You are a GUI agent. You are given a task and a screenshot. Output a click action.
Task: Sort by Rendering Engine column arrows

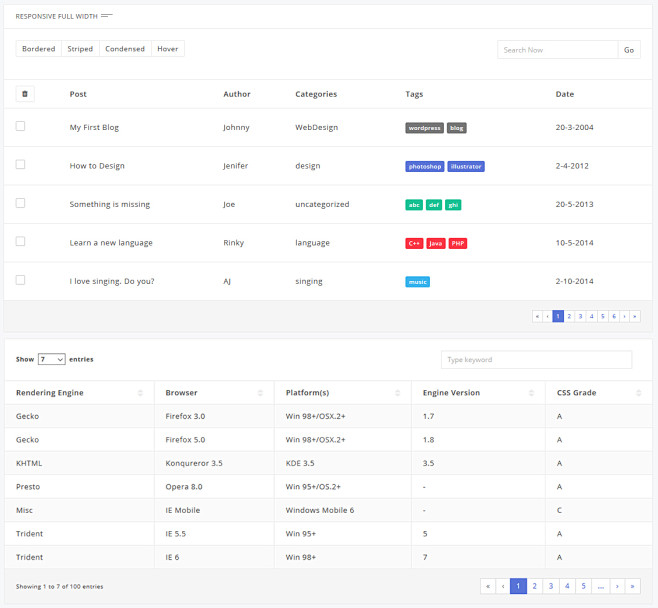tap(143, 393)
